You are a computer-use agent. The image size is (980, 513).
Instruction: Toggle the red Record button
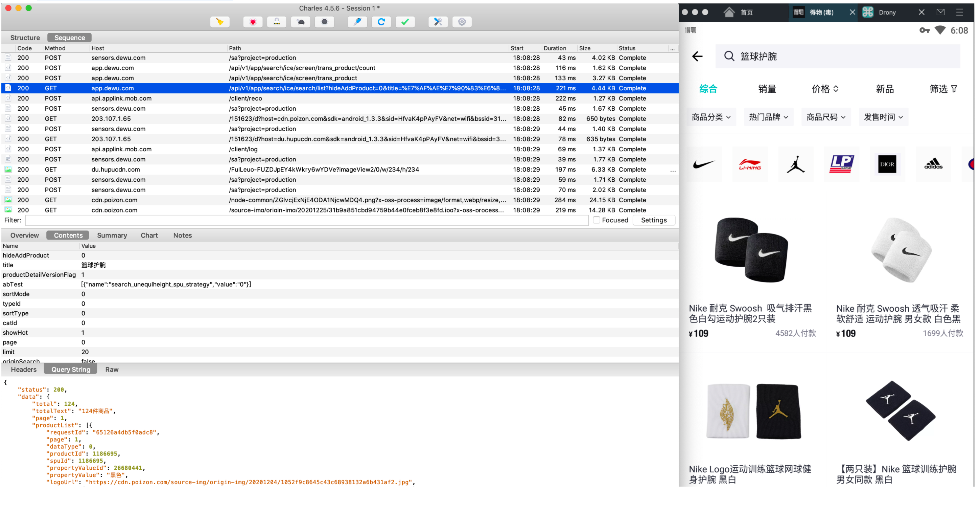pos(253,22)
